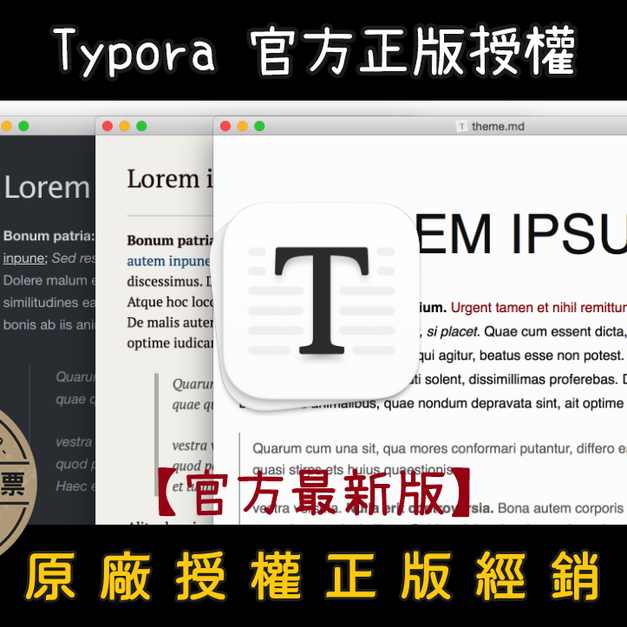Click "Bona autem corporis" in front window

(561, 508)
